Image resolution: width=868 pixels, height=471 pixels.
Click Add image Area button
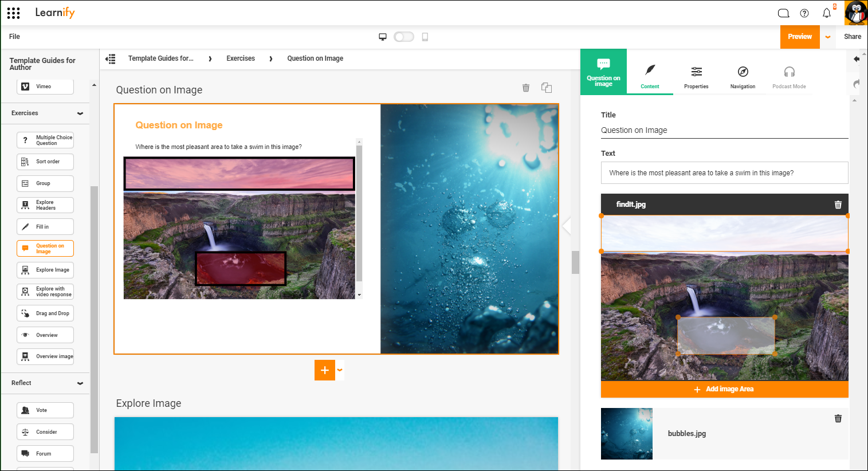tap(724, 389)
